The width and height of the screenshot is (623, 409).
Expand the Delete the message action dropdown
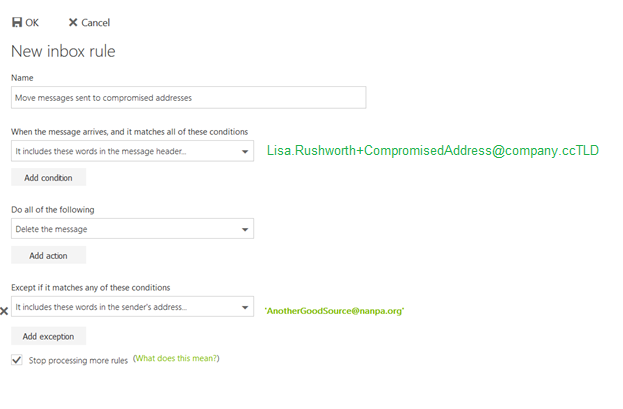132,229
